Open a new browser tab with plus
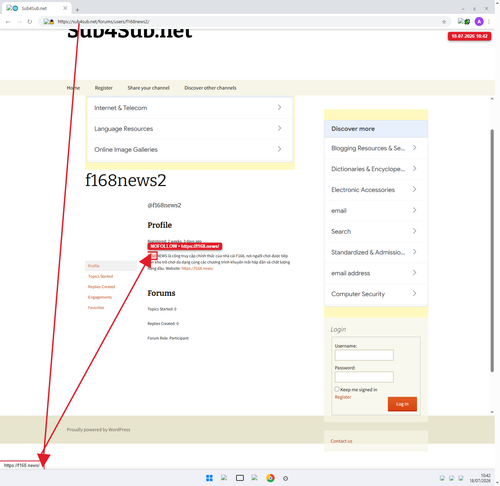This screenshot has width=500, height=486. click(x=77, y=10)
